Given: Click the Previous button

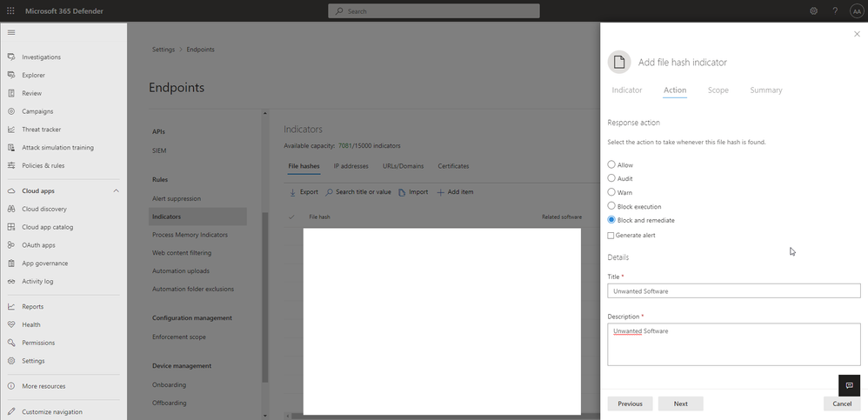Looking at the screenshot, I should [630, 404].
